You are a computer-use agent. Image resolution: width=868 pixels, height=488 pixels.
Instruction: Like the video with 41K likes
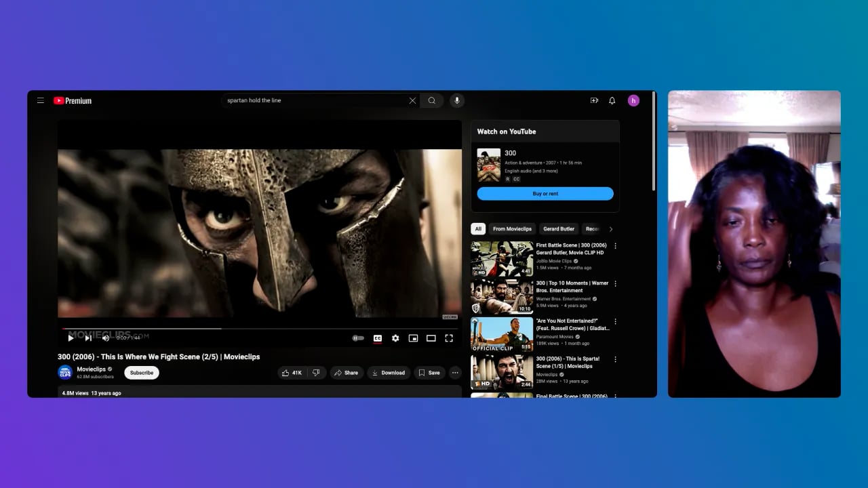[292, 373]
